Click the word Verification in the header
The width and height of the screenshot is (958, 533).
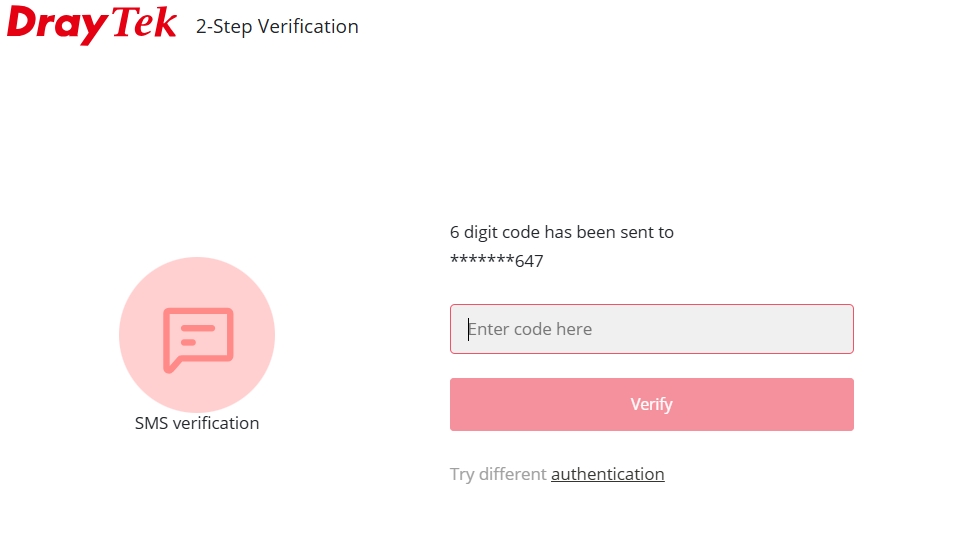coord(308,27)
